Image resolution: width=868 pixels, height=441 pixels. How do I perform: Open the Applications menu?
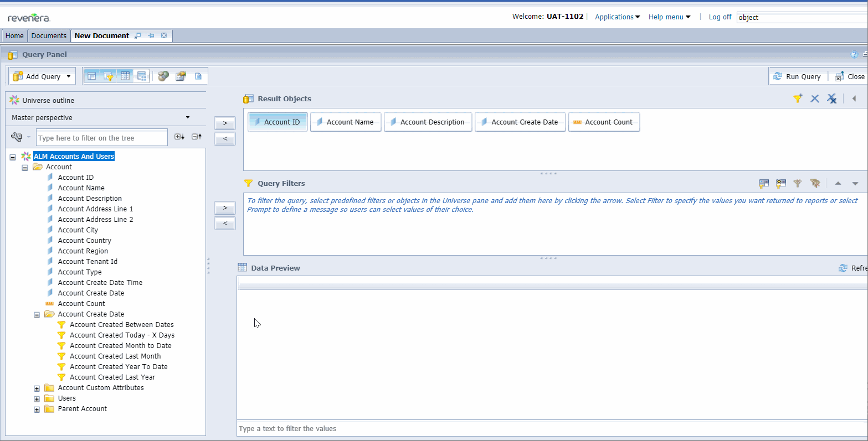click(x=618, y=17)
